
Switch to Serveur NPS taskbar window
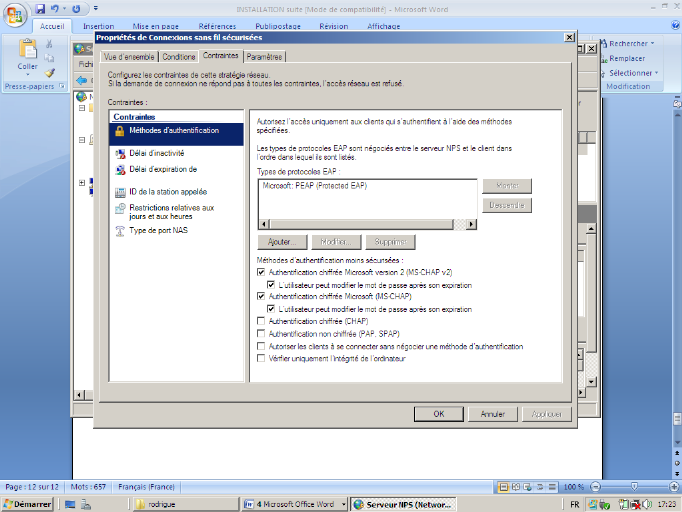[x=403, y=504]
